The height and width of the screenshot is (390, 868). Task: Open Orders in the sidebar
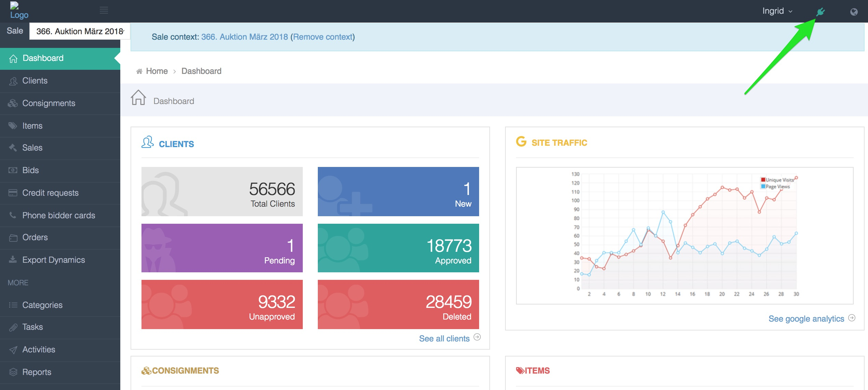pos(60,238)
